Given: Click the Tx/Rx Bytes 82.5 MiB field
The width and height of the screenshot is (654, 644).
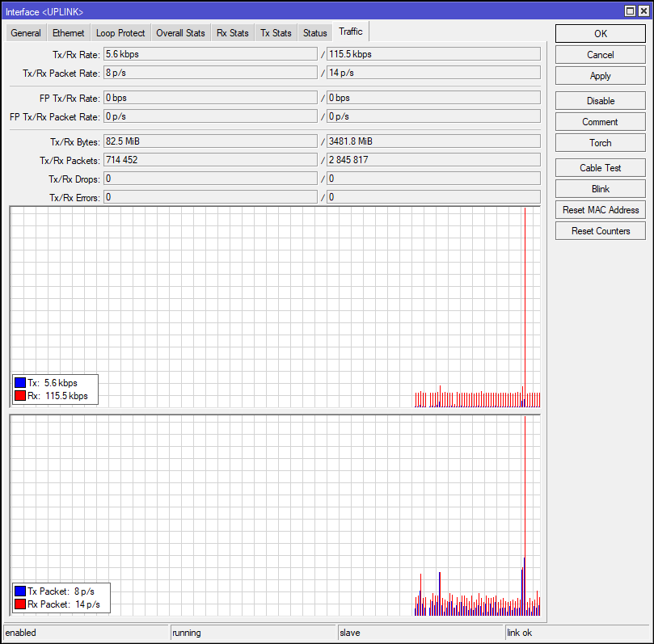Looking at the screenshot, I should click(x=210, y=141).
